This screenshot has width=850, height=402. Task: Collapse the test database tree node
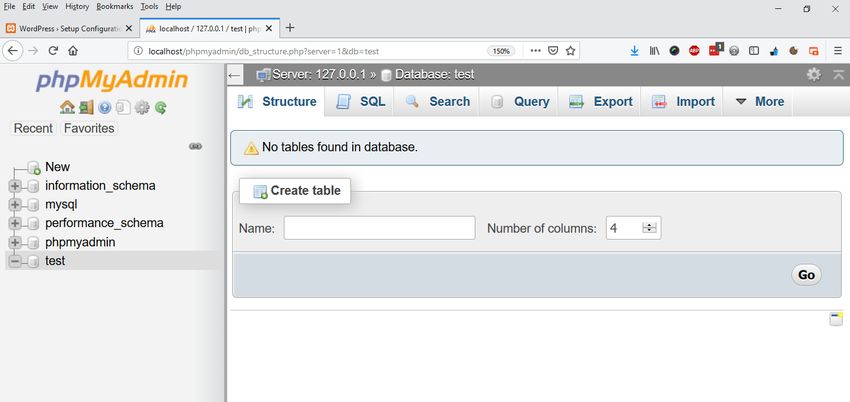pyautogui.click(x=15, y=261)
